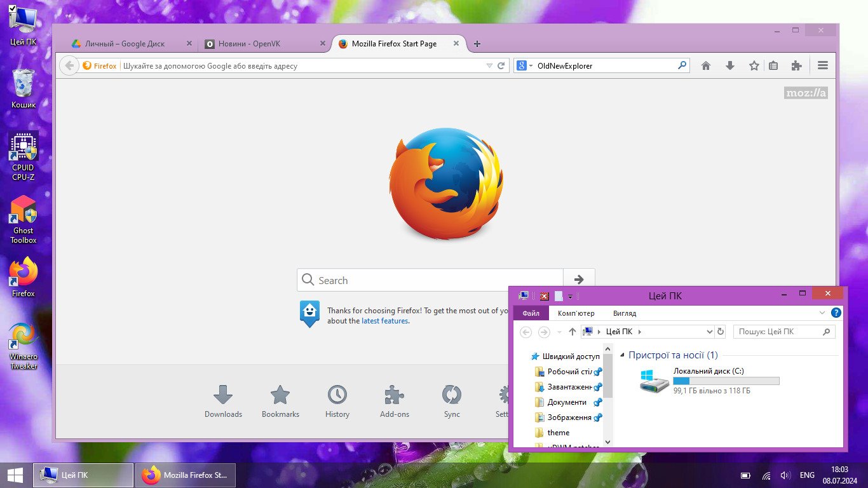Click the Пошук: Цей ПК search field
The width and height of the screenshot is (868, 488).
(784, 332)
